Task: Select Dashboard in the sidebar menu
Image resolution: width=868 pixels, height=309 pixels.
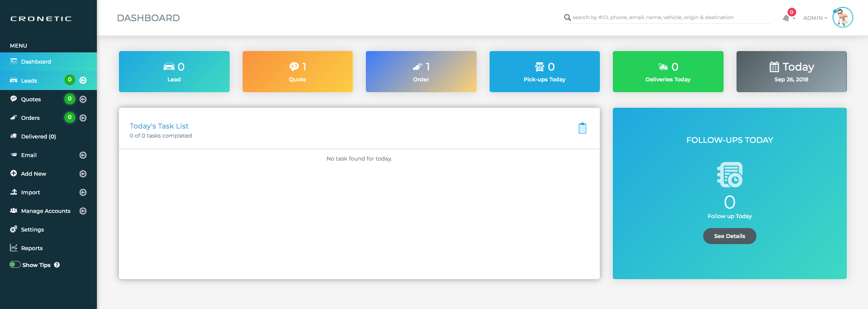Action: (48, 61)
